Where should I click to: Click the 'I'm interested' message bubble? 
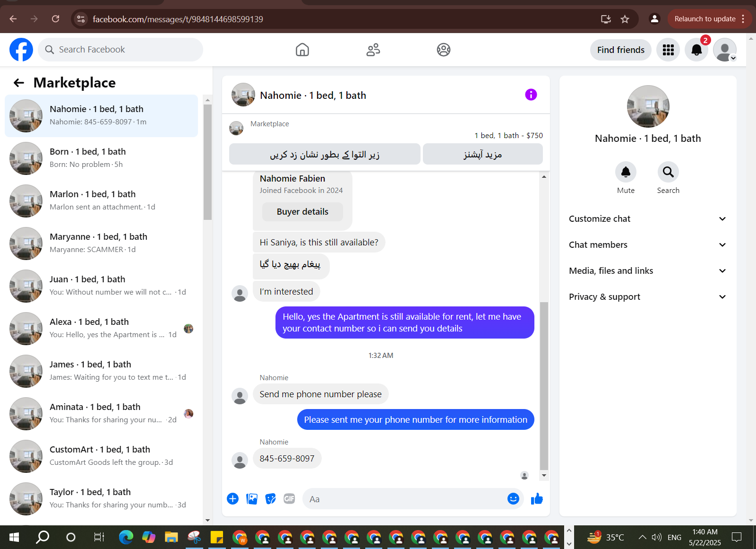(x=286, y=292)
